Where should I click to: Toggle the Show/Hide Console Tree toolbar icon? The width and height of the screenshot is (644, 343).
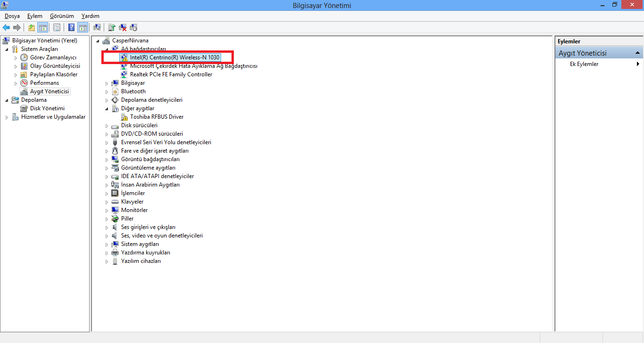(x=42, y=27)
